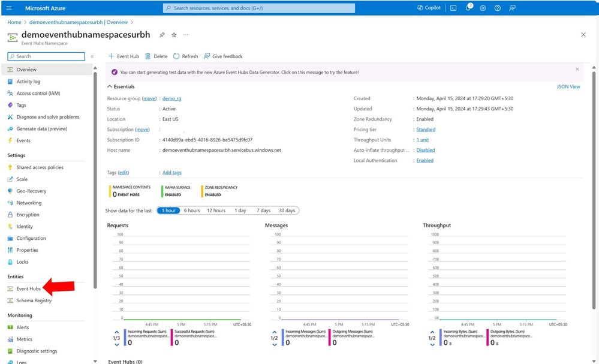
Task: Click the 1 unit throughput link
Action: pyautogui.click(x=423, y=140)
